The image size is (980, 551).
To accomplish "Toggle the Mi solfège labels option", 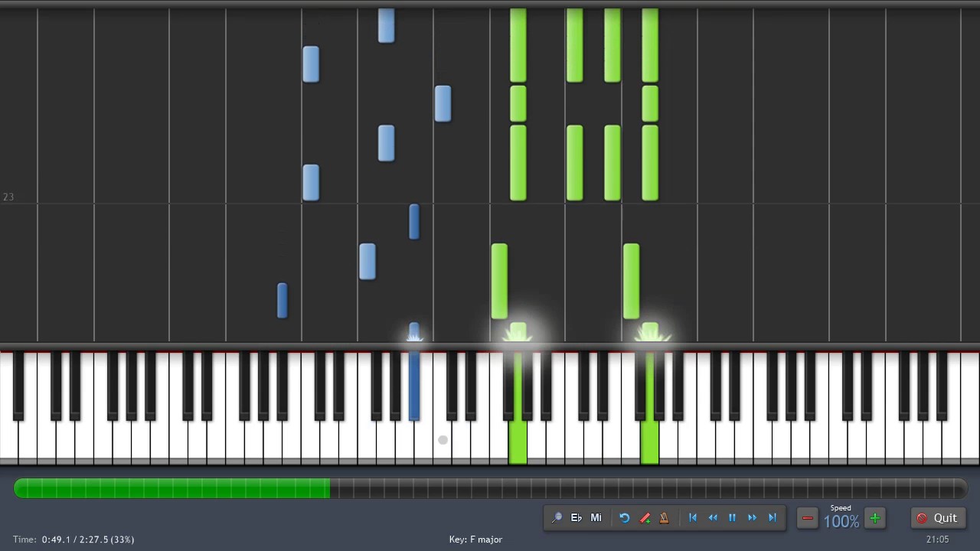I will coord(596,518).
